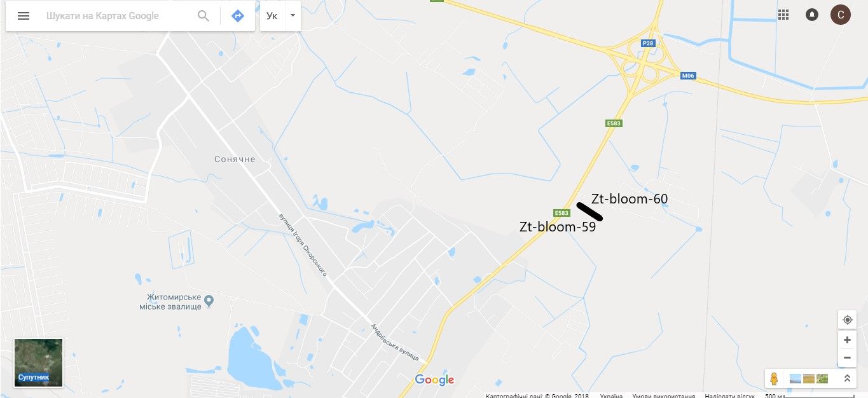Image resolution: width=868 pixels, height=398 pixels.
Task: Click the Україна footer link
Action: point(611,395)
